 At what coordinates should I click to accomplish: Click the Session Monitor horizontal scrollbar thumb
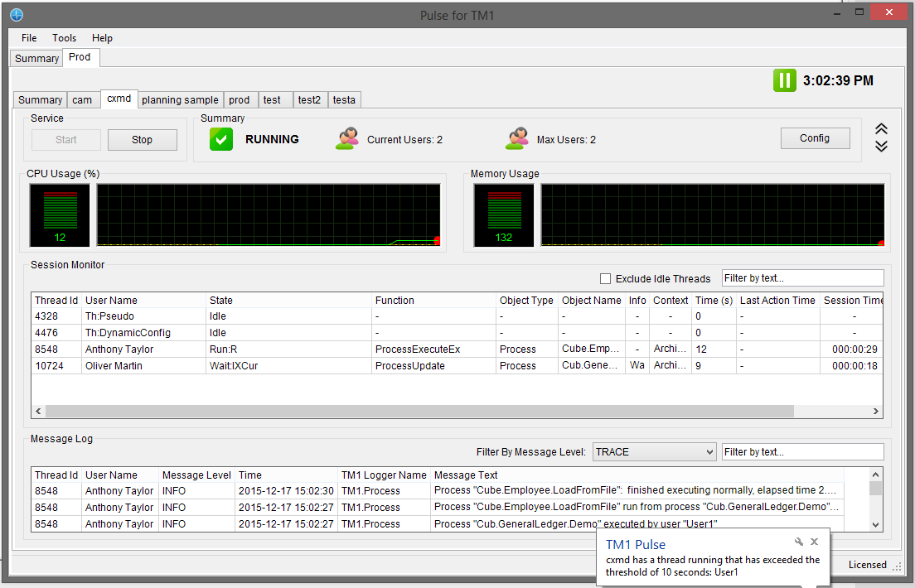[x=419, y=412]
